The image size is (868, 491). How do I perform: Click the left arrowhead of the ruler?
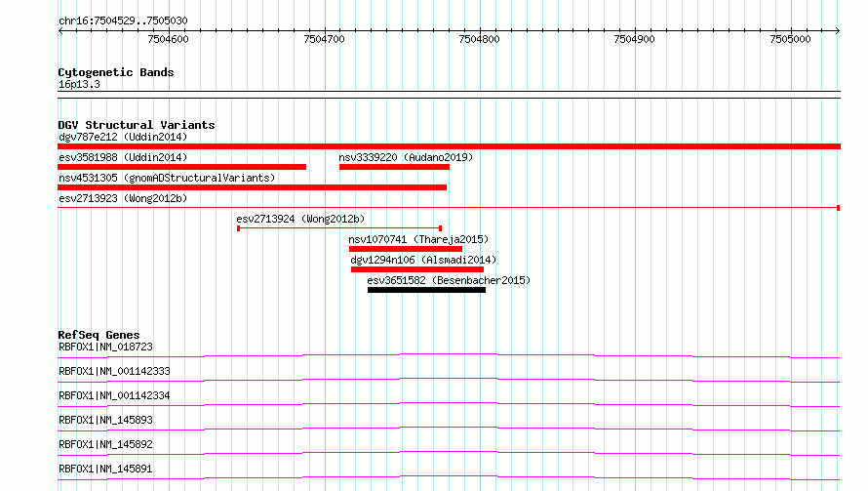pyautogui.click(x=60, y=30)
